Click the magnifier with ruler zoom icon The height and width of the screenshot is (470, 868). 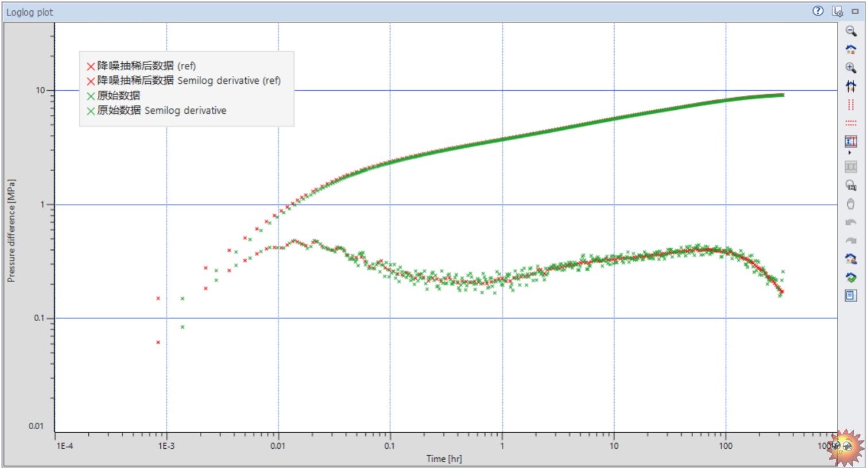[x=851, y=185]
